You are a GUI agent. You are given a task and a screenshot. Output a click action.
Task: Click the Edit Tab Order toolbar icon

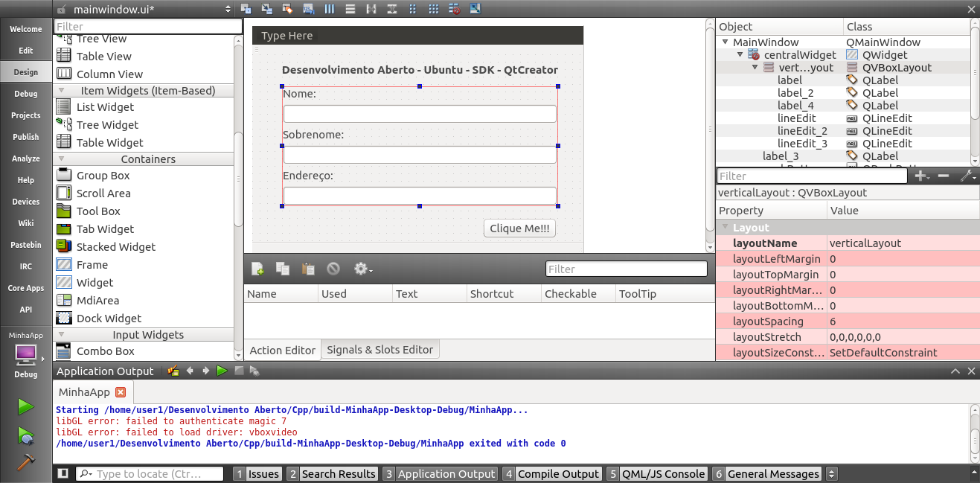point(308,9)
